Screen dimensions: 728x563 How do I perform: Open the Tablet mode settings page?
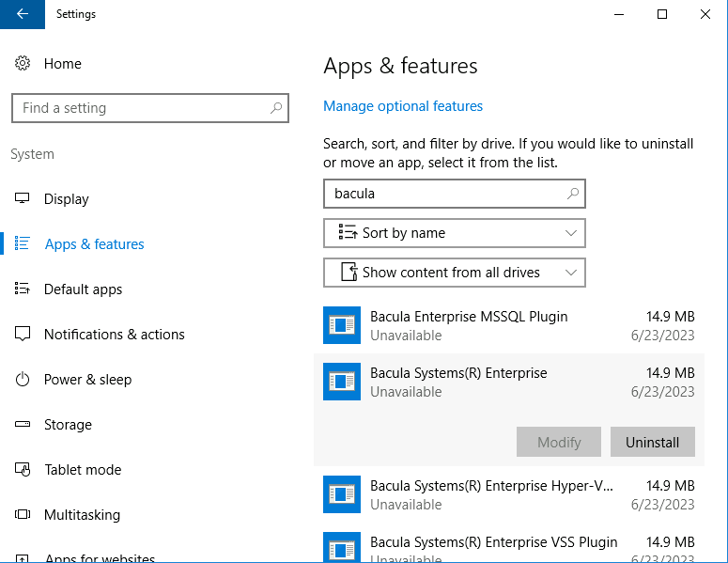pos(83,470)
